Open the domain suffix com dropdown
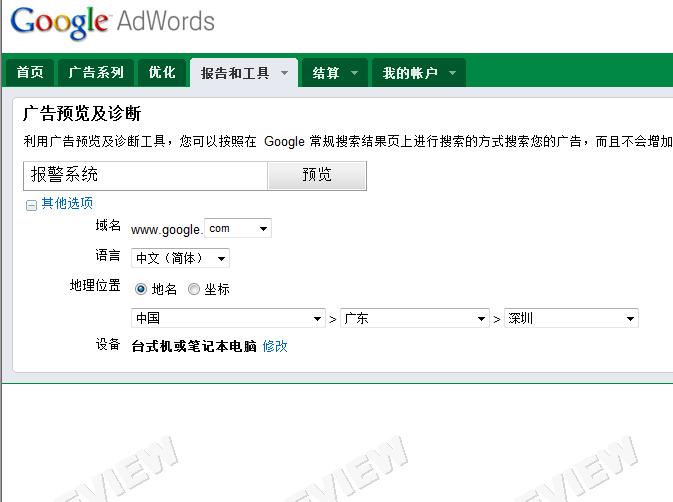 238,228
